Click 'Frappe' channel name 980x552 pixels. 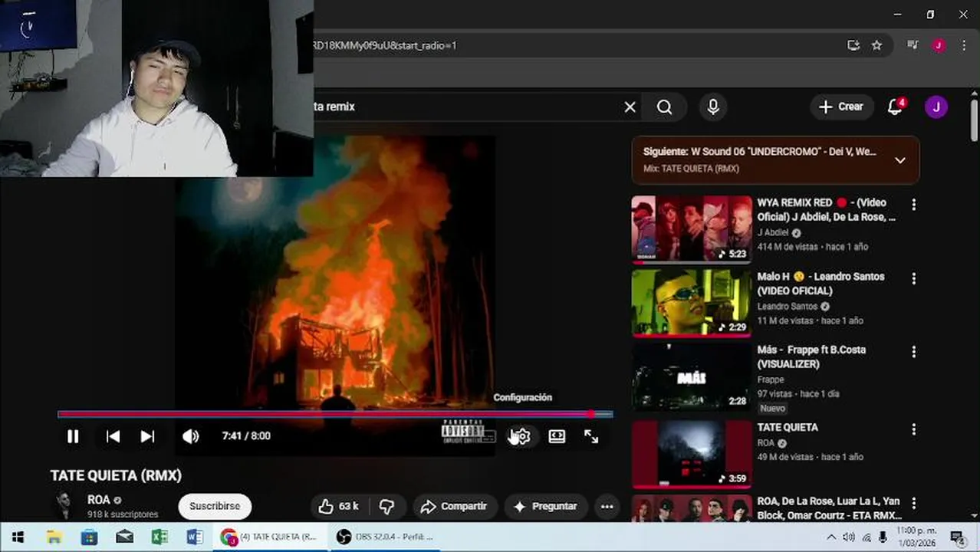[771, 379]
